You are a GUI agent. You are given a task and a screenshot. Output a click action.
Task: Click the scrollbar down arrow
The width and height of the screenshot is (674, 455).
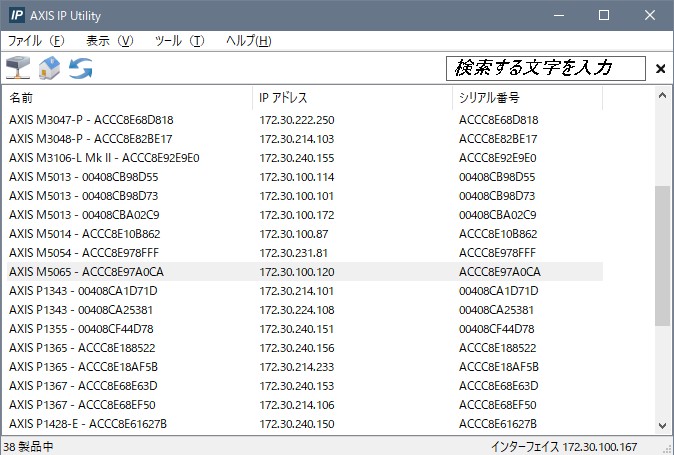click(x=662, y=425)
